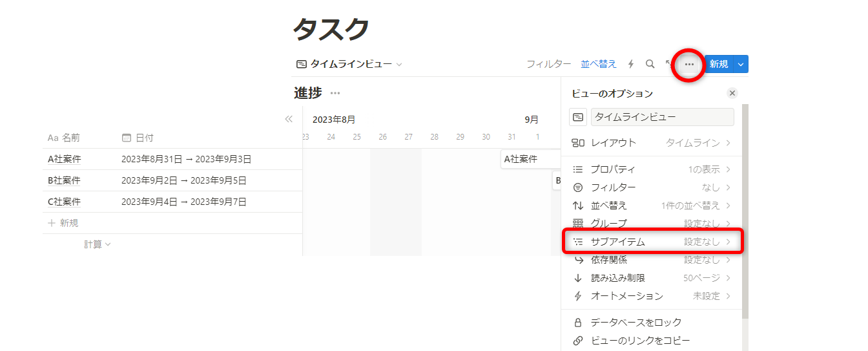868x351 pixels.
Task: Open the three-dot view options menu
Action: pyautogui.click(x=689, y=64)
